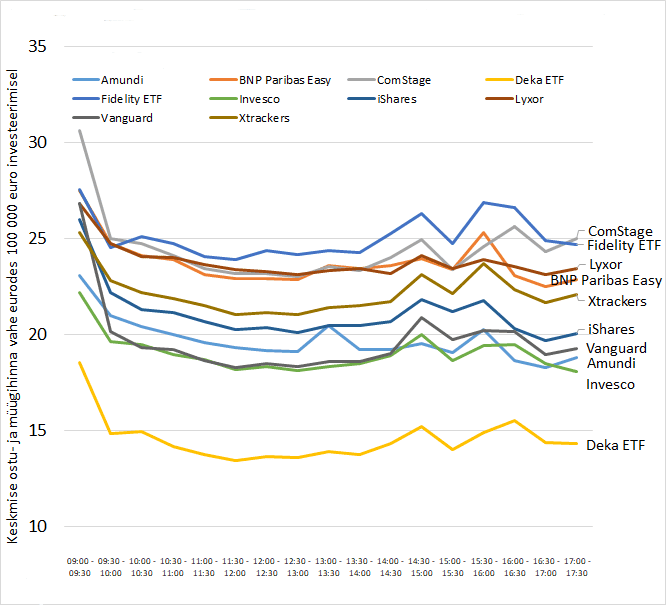Image resolution: width=666 pixels, height=605 pixels.
Task: Select the BNP Paribas Easy line-end label
Action: tap(606, 280)
